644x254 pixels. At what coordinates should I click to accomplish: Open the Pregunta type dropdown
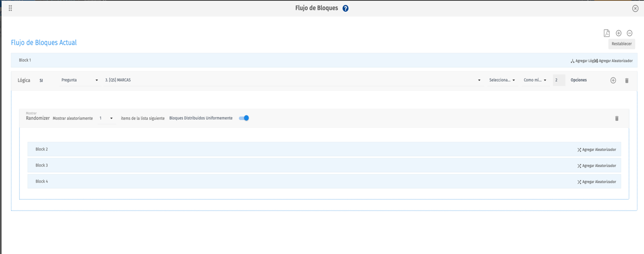pos(79,80)
